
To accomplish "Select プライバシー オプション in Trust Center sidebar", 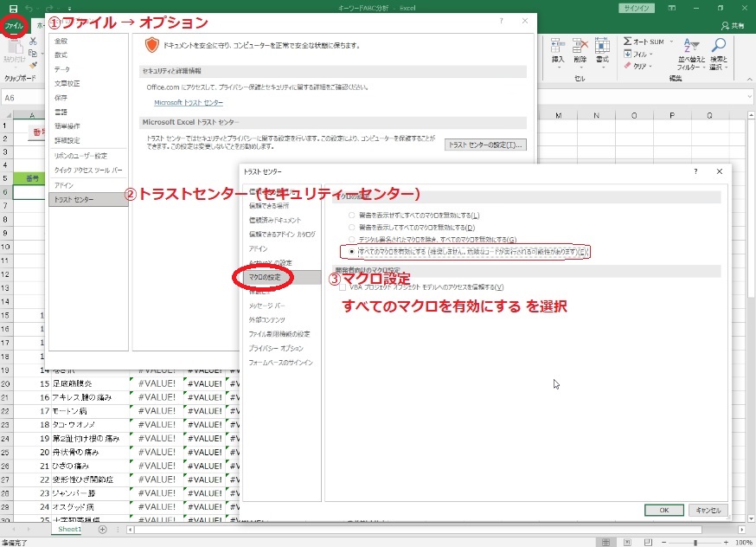I will pos(282,348).
